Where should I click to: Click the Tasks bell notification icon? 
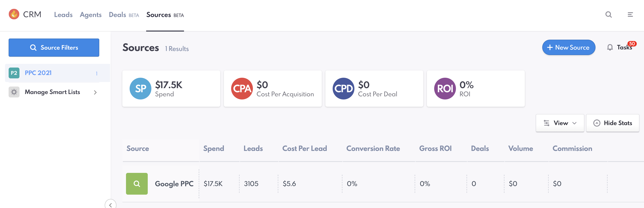click(x=610, y=48)
